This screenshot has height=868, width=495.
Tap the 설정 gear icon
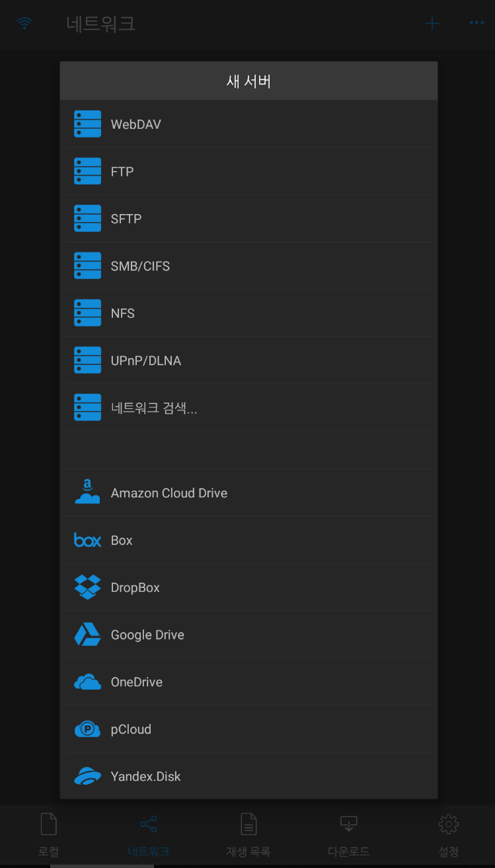(x=449, y=824)
